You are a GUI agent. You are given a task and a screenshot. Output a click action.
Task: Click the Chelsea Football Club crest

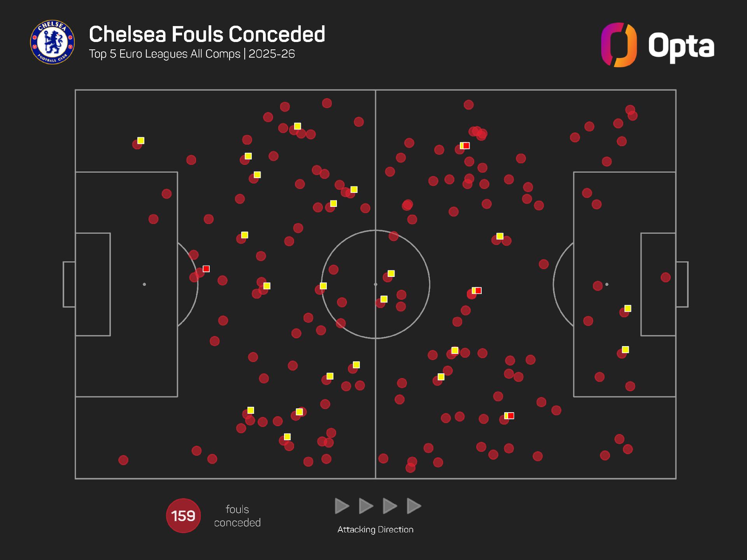click(x=52, y=42)
